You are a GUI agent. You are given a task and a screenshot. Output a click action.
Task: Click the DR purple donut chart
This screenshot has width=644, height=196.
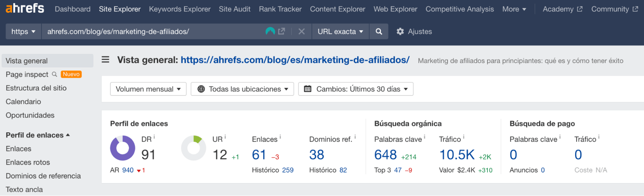tap(123, 148)
